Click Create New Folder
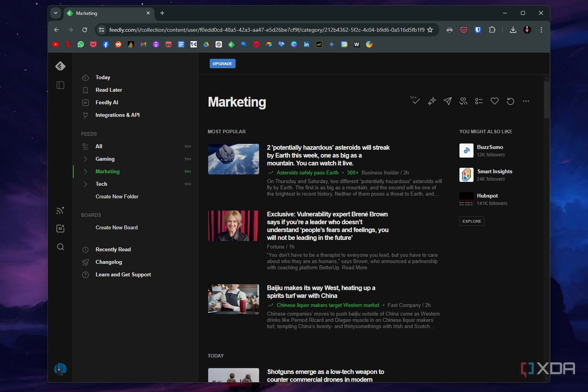Screen dimensions: 588x392 pos(117,196)
